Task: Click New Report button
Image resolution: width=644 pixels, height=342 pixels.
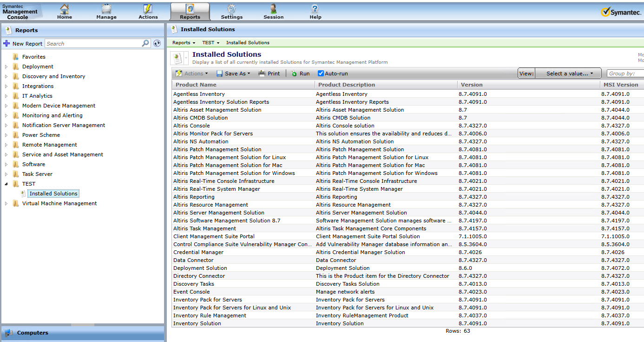Action: (x=23, y=43)
